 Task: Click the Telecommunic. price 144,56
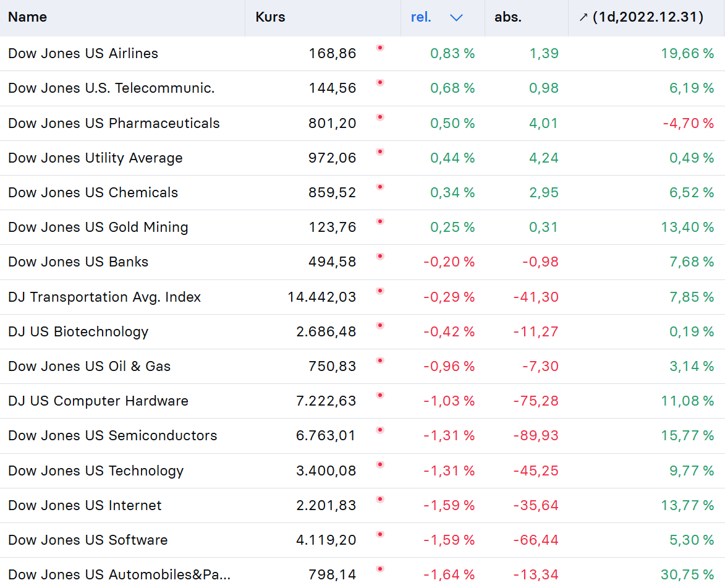(x=333, y=88)
